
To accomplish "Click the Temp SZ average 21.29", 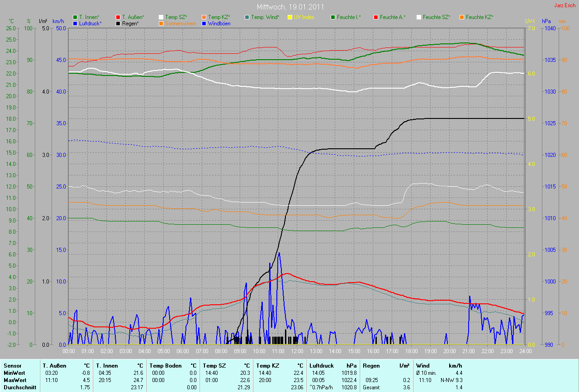I will tap(244, 387).
